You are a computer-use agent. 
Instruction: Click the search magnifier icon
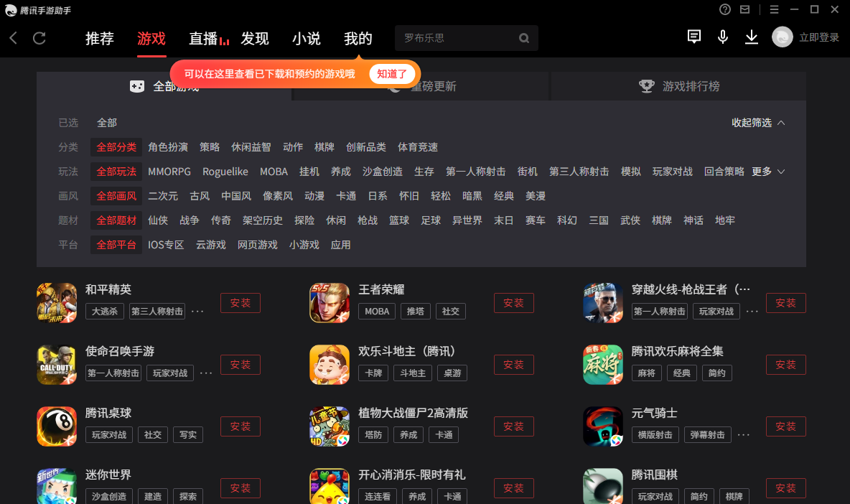pos(523,38)
